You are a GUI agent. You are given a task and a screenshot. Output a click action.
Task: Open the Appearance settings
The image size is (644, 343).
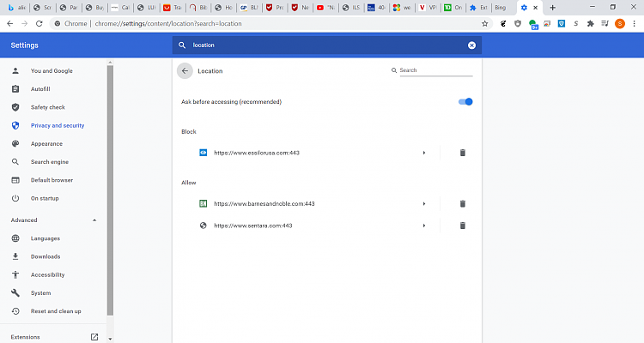click(x=46, y=144)
